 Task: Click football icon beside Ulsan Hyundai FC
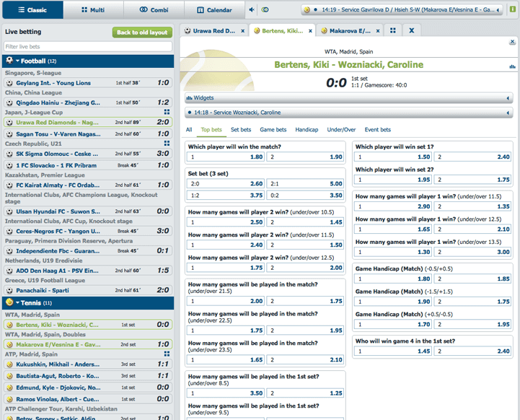(9, 211)
